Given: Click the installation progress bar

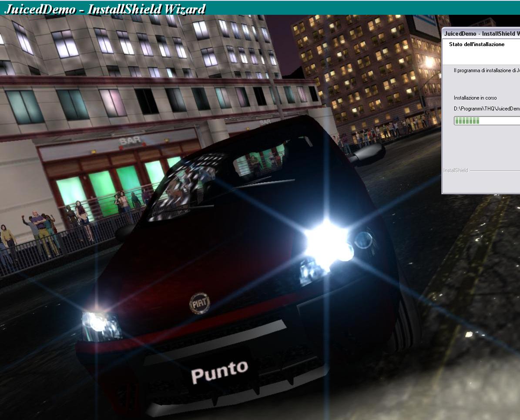Looking at the screenshot, I should pos(487,121).
